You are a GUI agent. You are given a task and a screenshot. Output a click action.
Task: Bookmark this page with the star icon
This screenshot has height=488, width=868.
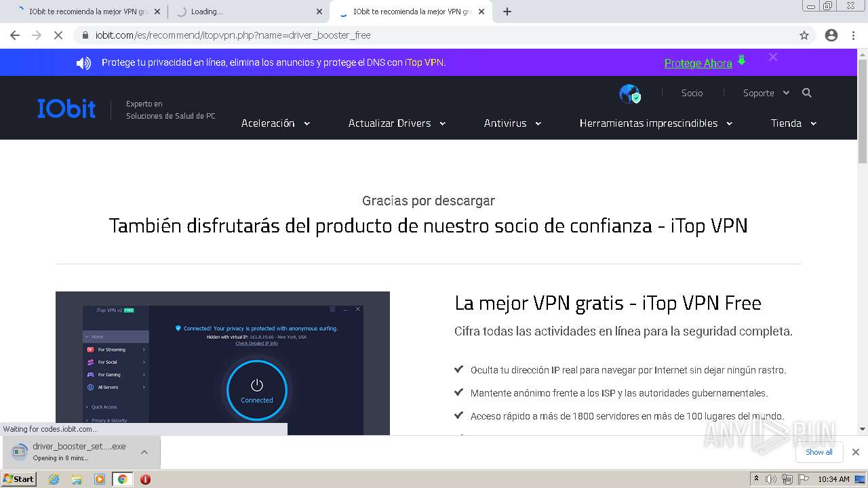[804, 35]
